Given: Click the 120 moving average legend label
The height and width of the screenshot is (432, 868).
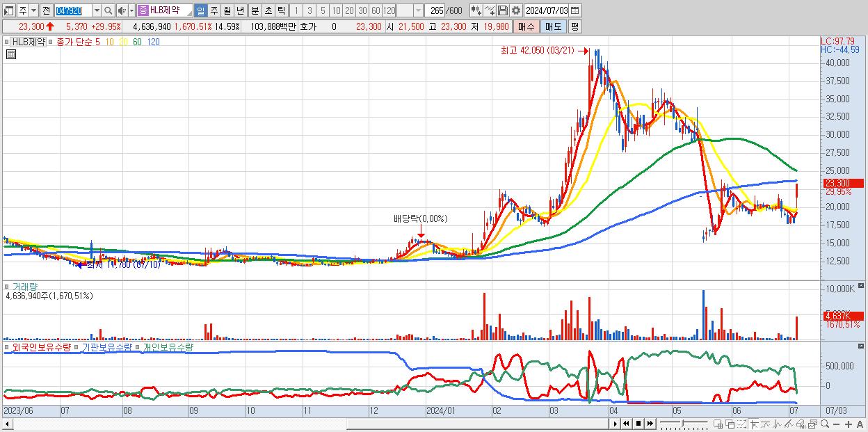Looking at the screenshot, I should (154, 42).
